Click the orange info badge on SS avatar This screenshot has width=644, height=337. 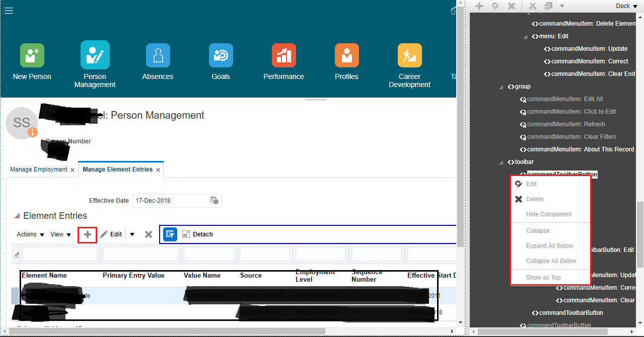pos(33,133)
